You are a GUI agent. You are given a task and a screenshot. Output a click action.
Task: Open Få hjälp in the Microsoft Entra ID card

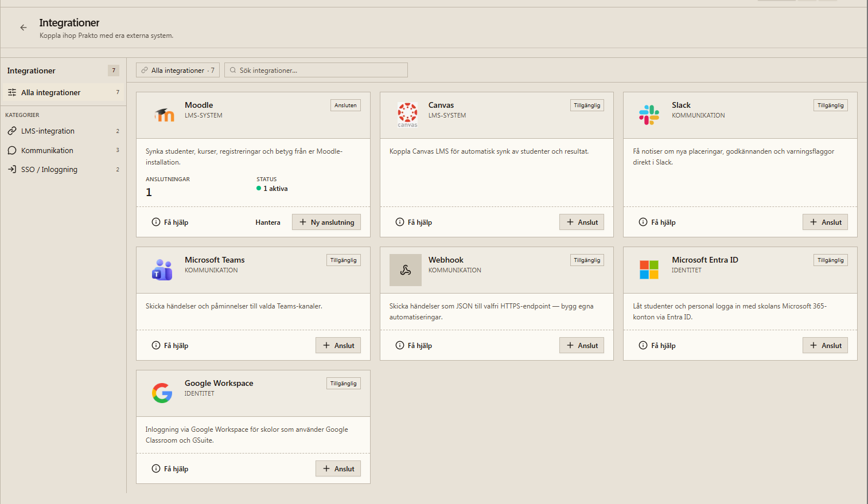[x=657, y=345]
